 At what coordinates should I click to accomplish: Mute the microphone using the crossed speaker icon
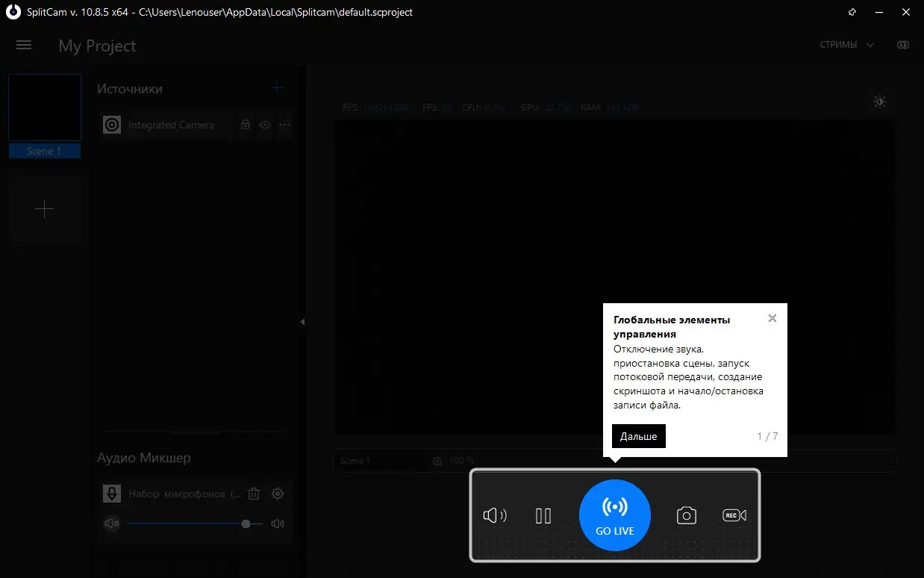[x=112, y=523]
